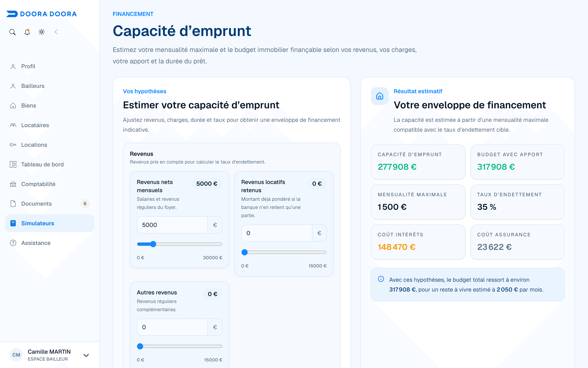Click the info icon in budget note
The image size is (588, 368).
381,279
